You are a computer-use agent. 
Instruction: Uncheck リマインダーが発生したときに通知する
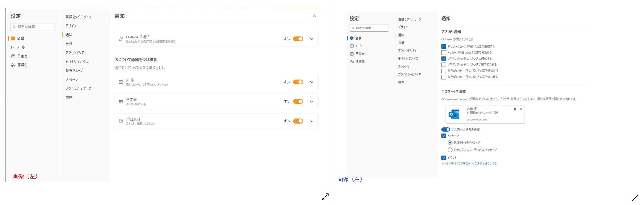pyautogui.click(x=444, y=59)
